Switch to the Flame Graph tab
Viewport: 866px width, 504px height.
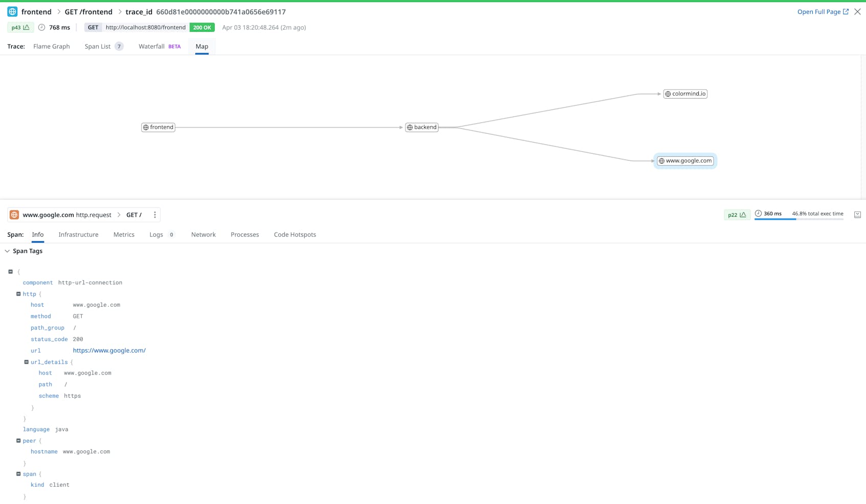coord(51,46)
